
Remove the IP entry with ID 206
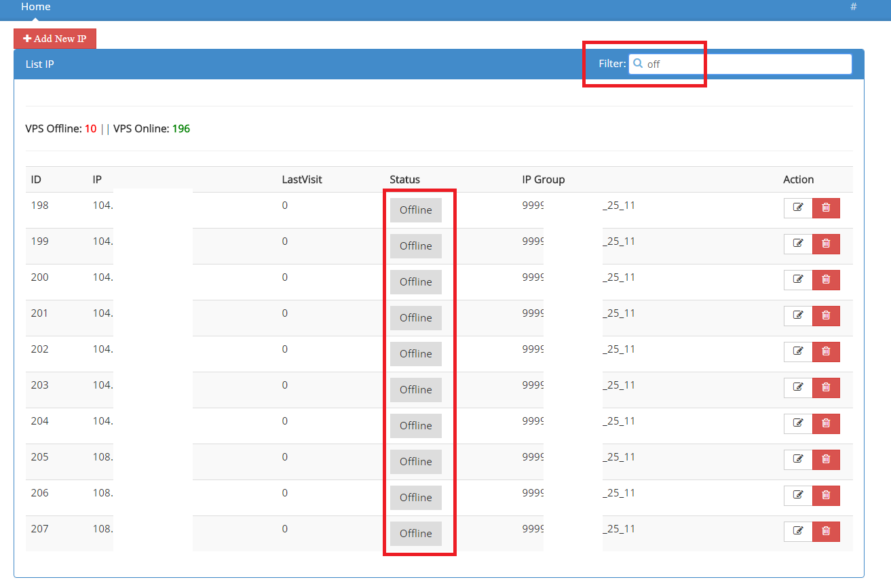(826, 496)
